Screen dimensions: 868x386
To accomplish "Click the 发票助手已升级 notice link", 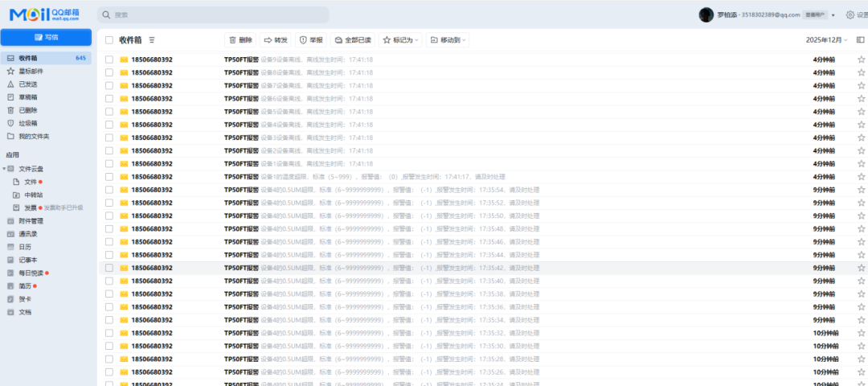I will 63,207.
